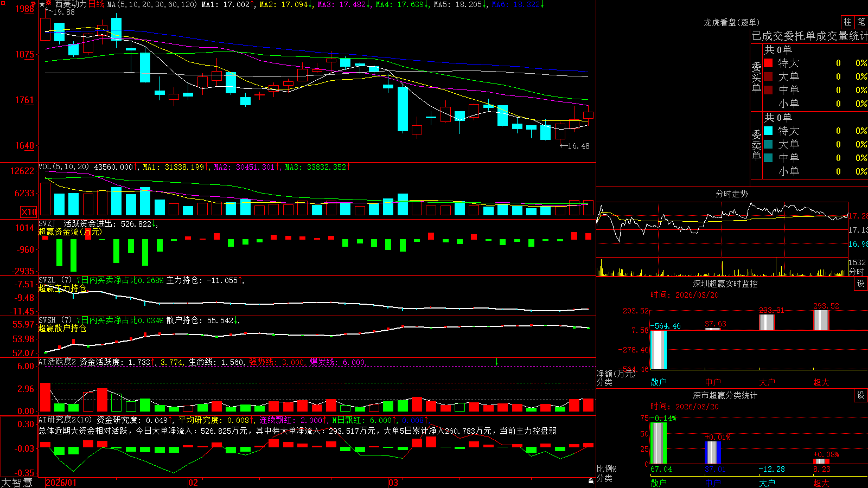Click the 委买单 section label
The image size is (868, 488).
756,77
